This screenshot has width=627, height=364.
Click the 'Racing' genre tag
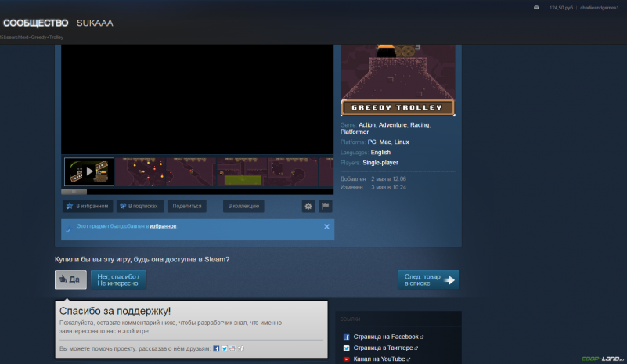tap(420, 125)
